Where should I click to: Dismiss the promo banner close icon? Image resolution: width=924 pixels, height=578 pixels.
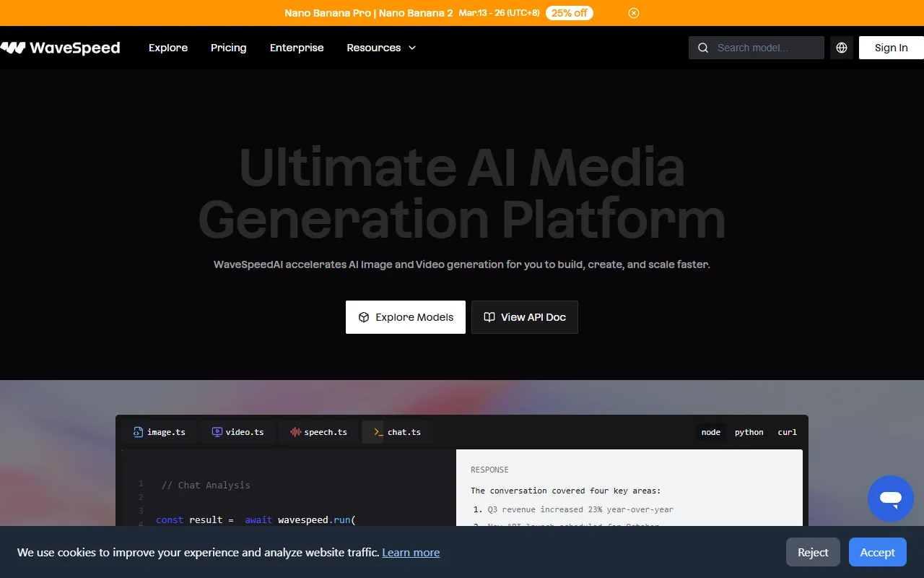pos(633,13)
